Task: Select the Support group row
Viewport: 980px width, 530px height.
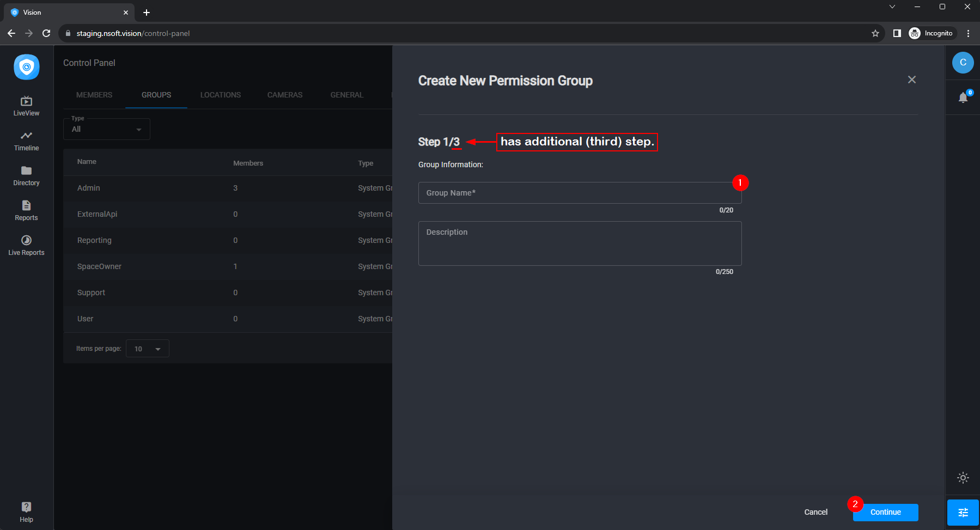Action: click(x=228, y=293)
